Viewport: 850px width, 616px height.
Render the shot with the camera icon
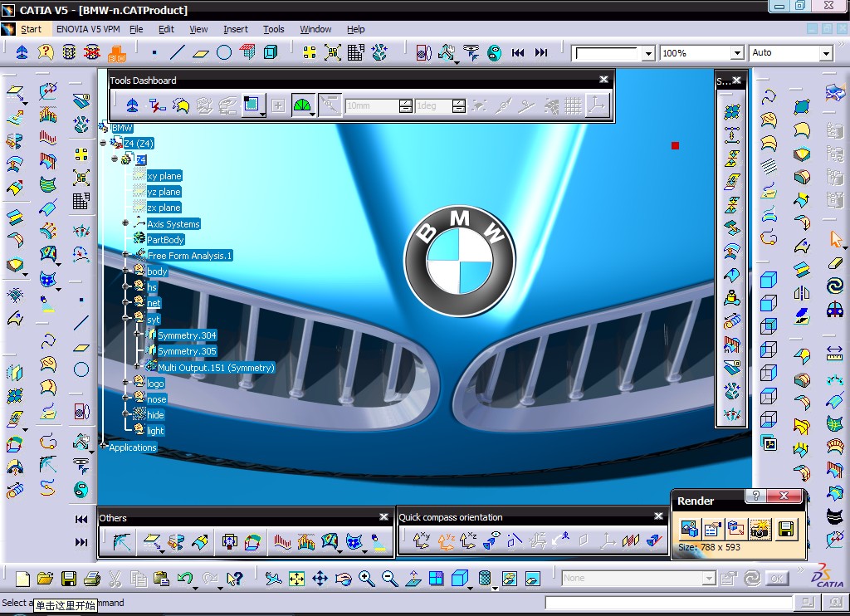point(760,529)
